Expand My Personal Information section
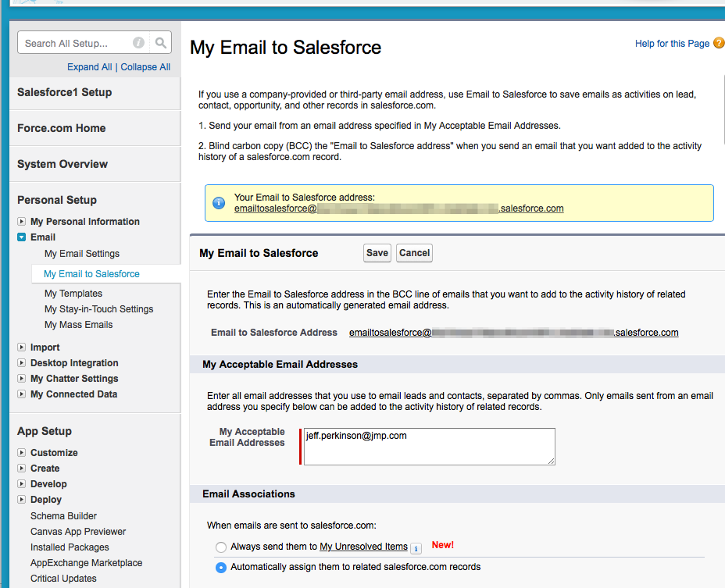The image size is (725, 588). point(21,222)
